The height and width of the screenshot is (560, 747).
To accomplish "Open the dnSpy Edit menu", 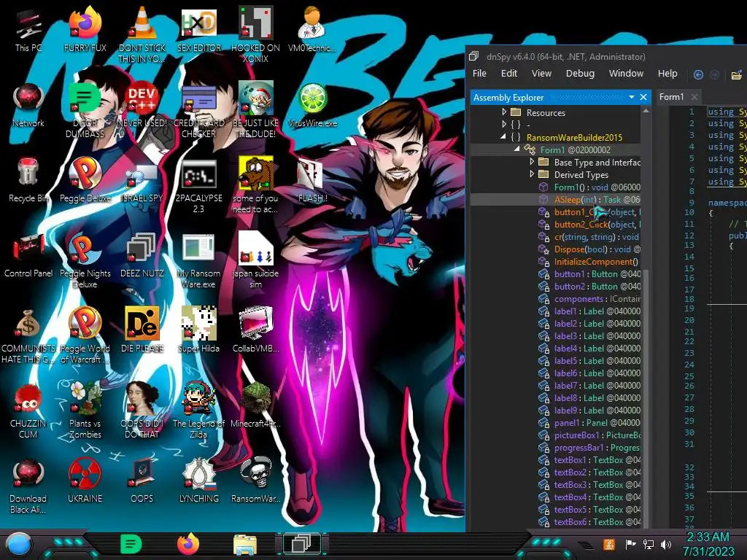I will (508, 74).
